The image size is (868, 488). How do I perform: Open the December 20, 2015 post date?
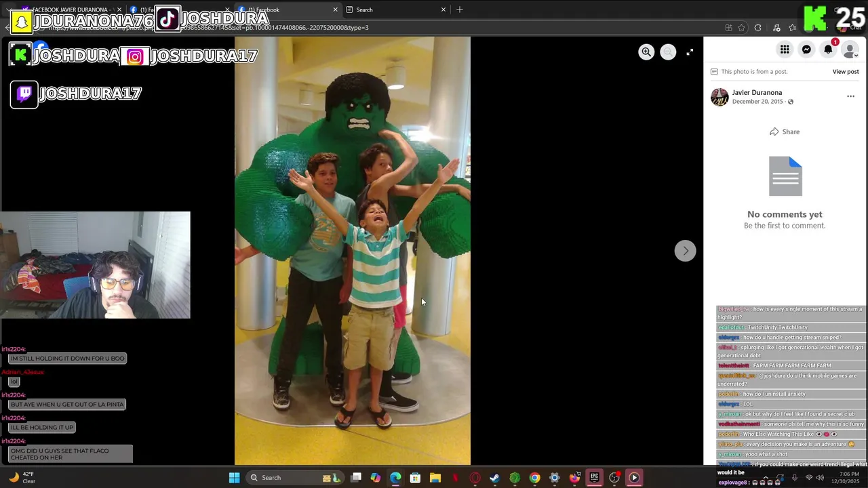(757, 102)
